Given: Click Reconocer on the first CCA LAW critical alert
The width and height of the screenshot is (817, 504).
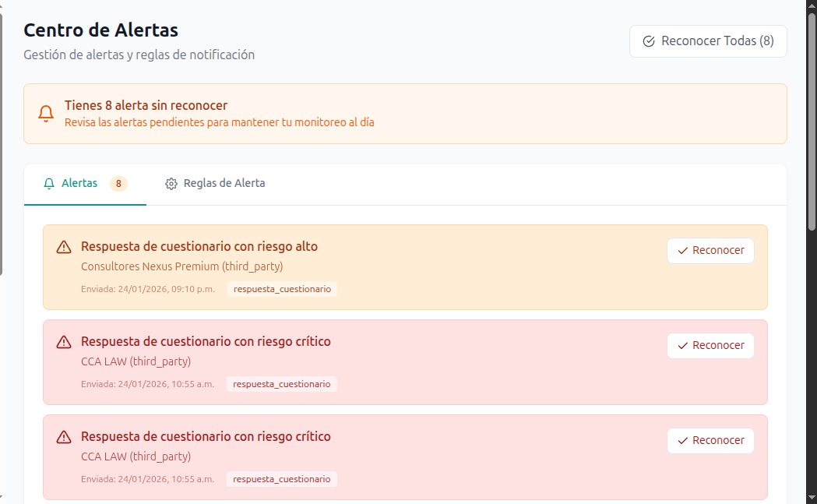Looking at the screenshot, I should [710, 345].
